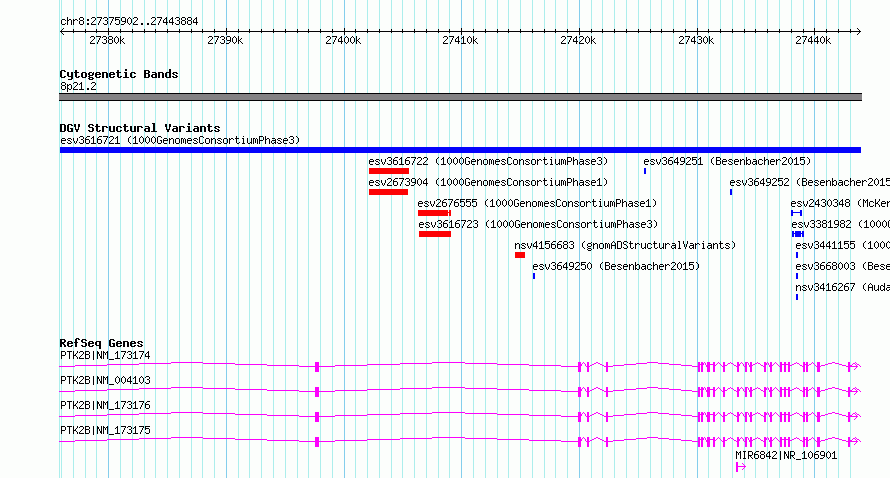
Task: Select the long blue esv3616721 variant bar
Action: coord(460,150)
